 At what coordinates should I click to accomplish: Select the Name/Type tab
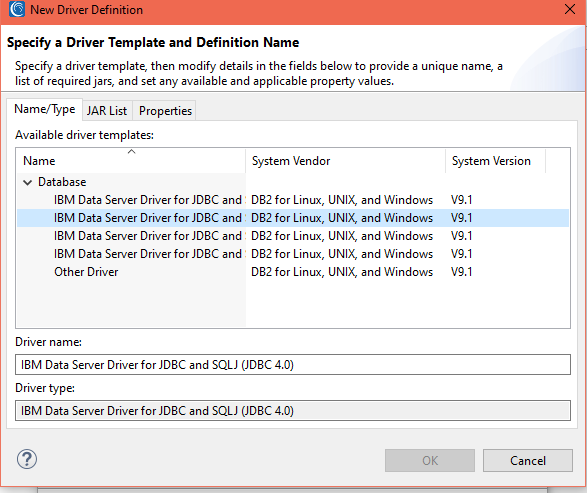click(x=45, y=109)
